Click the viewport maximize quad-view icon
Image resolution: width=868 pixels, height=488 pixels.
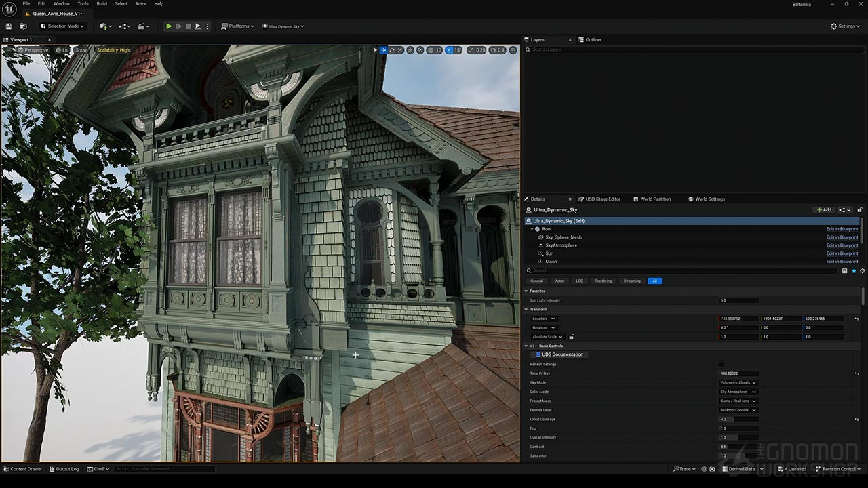(513, 49)
